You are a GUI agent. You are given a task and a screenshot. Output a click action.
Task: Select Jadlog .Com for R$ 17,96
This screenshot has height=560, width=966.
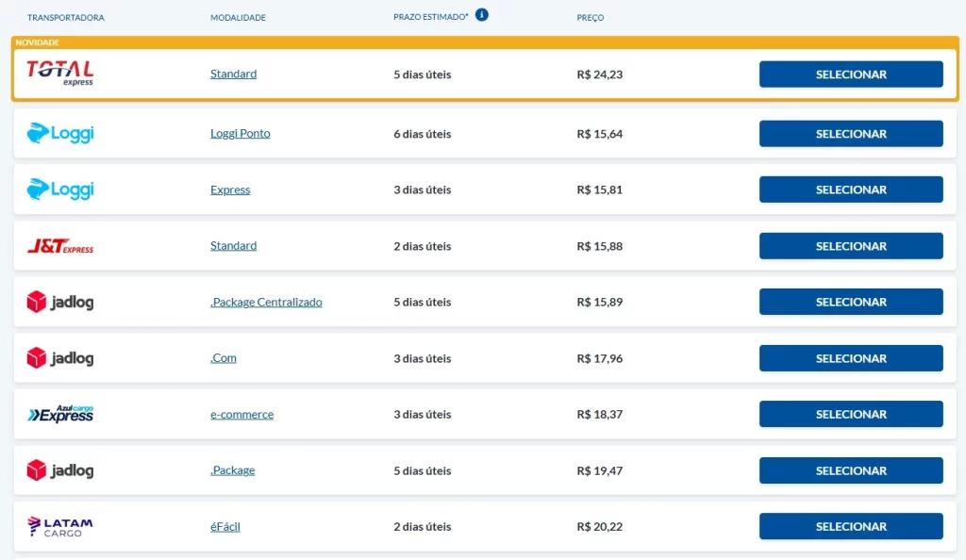tap(851, 358)
